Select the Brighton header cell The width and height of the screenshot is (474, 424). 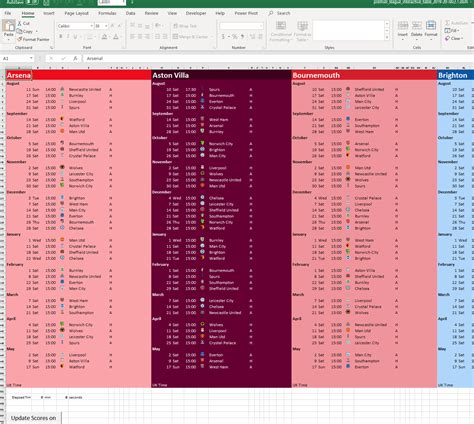pyautogui.click(x=456, y=75)
